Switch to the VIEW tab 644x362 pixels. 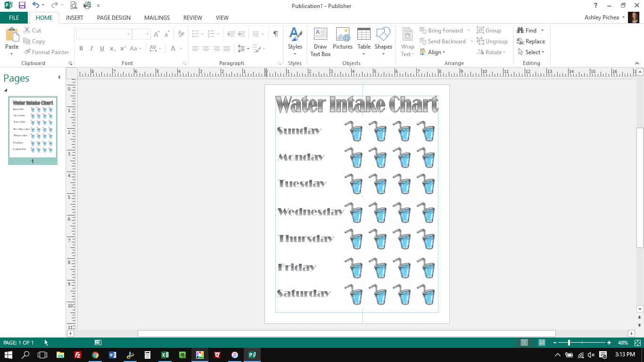(x=222, y=17)
